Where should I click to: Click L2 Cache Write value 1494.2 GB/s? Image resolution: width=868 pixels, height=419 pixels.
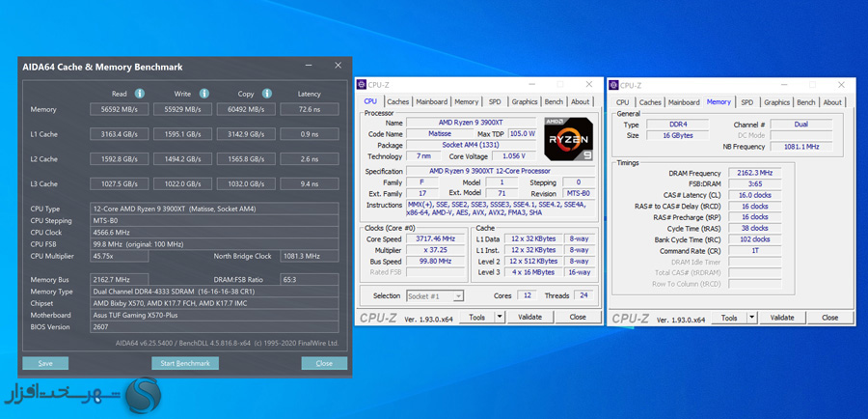182,159
